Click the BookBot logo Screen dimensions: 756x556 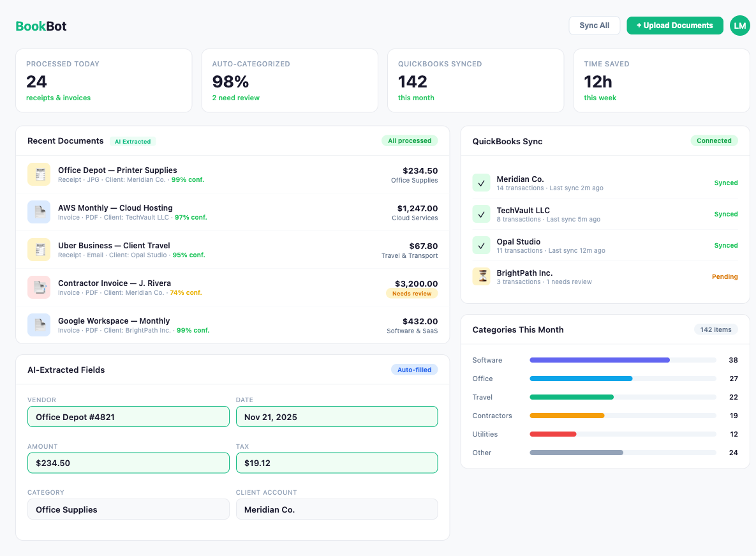pos(41,26)
